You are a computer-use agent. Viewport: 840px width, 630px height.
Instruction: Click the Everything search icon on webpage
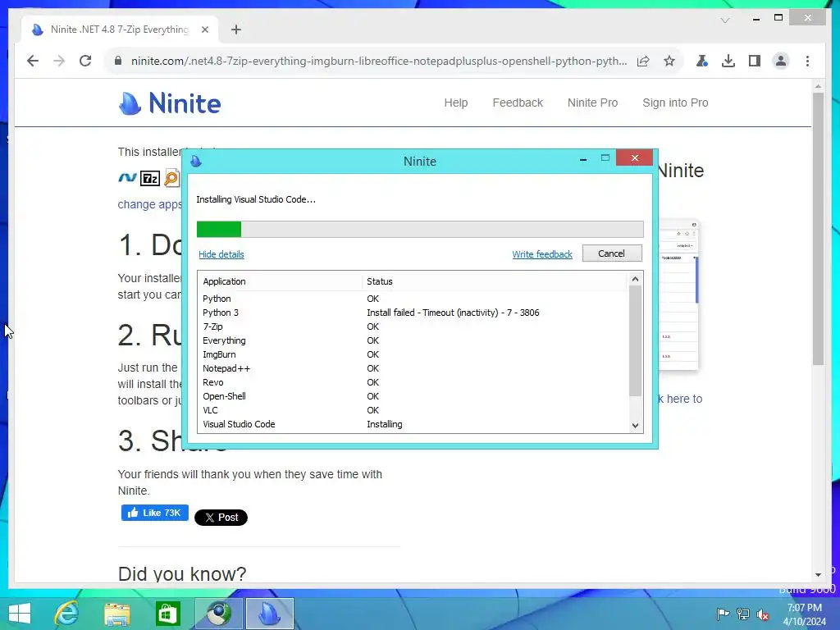pyautogui.click(x=172, y=178)
